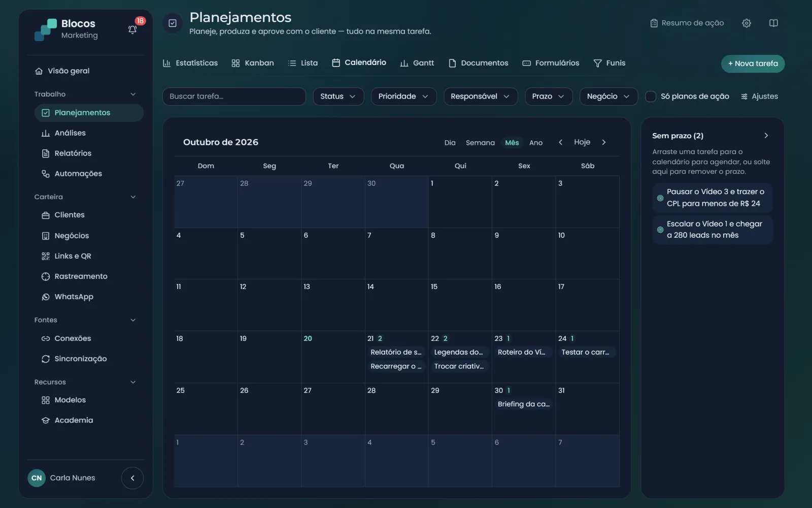The image size is (812, 508).
Task: Collapse the sidebar with the arrow button
Action: point(132,478)
